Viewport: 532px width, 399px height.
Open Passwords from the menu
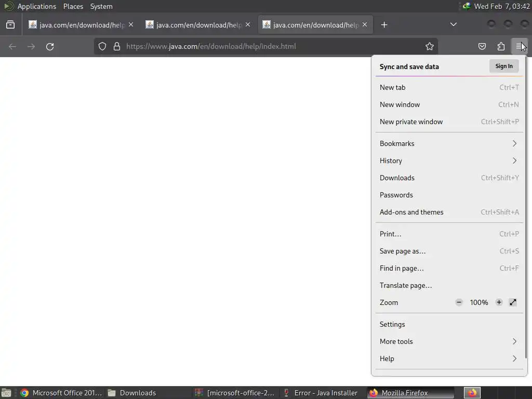pos(449,195)
